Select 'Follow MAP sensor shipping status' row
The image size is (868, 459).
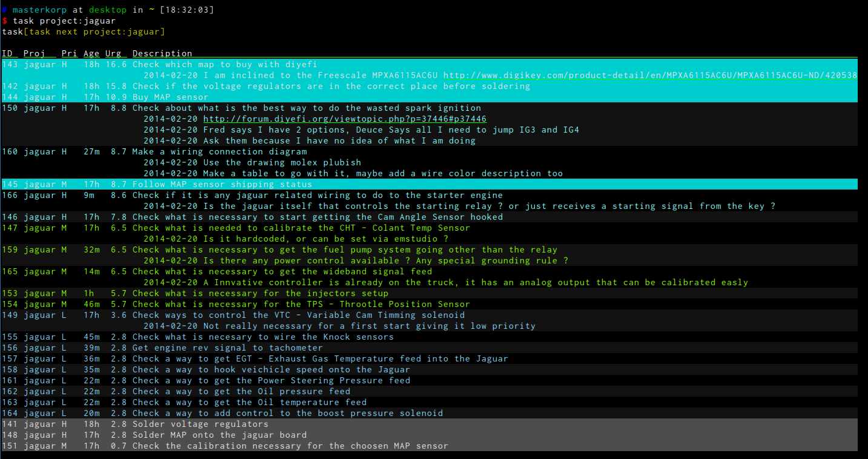click(x=222, y=185)
